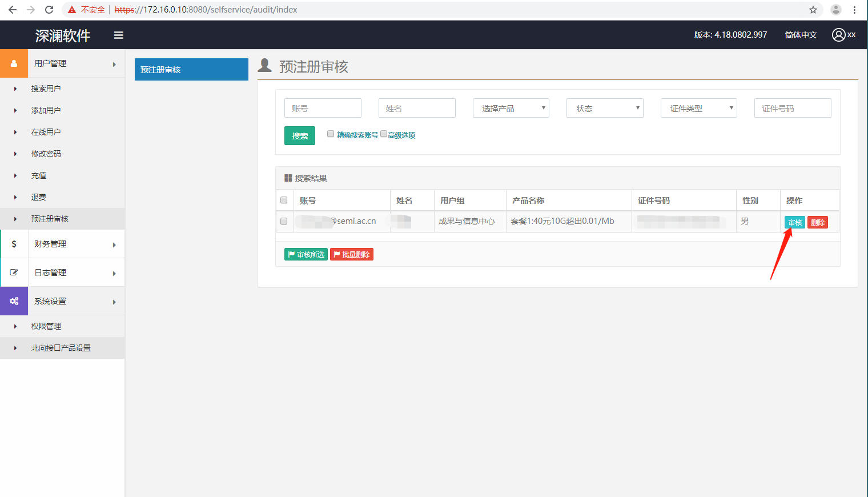Click the dollar sign finance icon

[14, 244]
